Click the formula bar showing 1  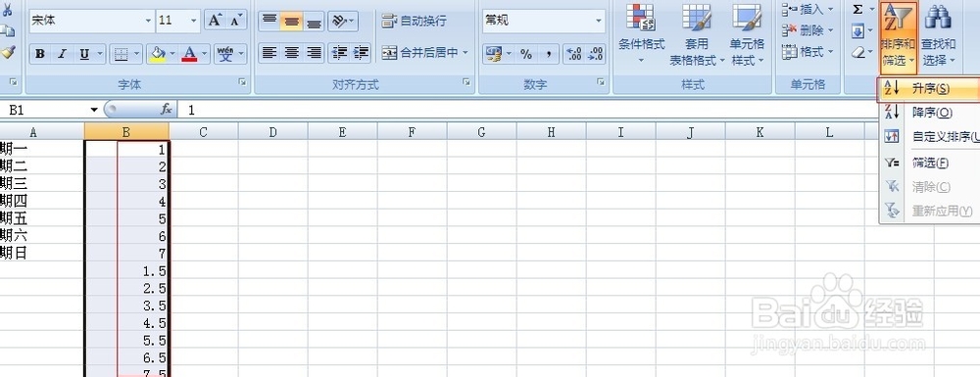(527, 110)
